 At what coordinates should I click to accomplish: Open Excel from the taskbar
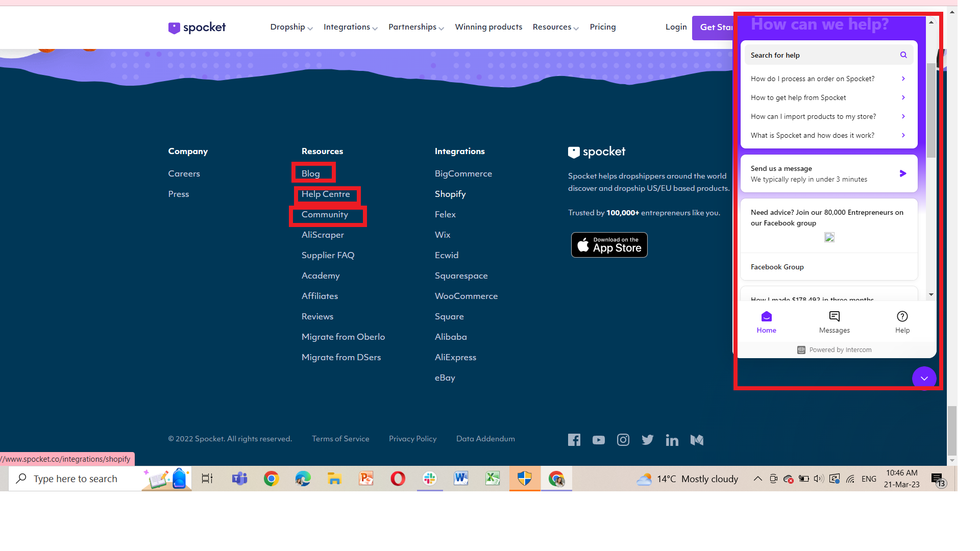(x=493, y=479)
